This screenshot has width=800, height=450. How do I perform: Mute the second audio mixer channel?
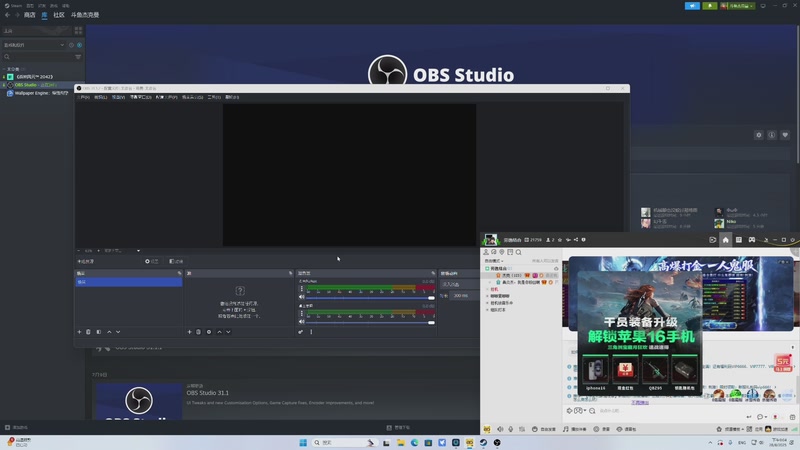coord(302,322)
